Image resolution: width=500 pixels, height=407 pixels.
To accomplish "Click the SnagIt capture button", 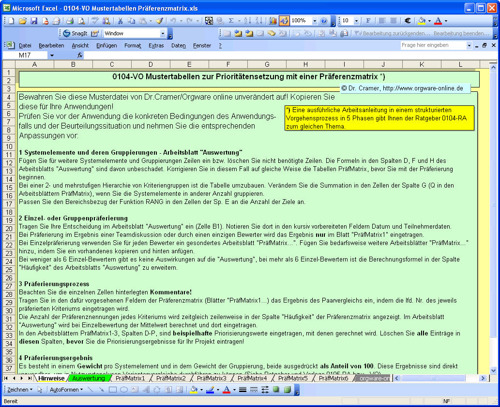I will point(75,33).
